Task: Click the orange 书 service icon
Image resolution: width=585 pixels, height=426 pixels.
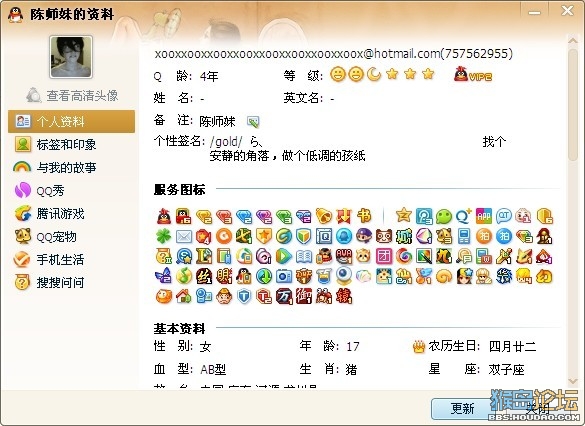Action: (x=364, y=216)
